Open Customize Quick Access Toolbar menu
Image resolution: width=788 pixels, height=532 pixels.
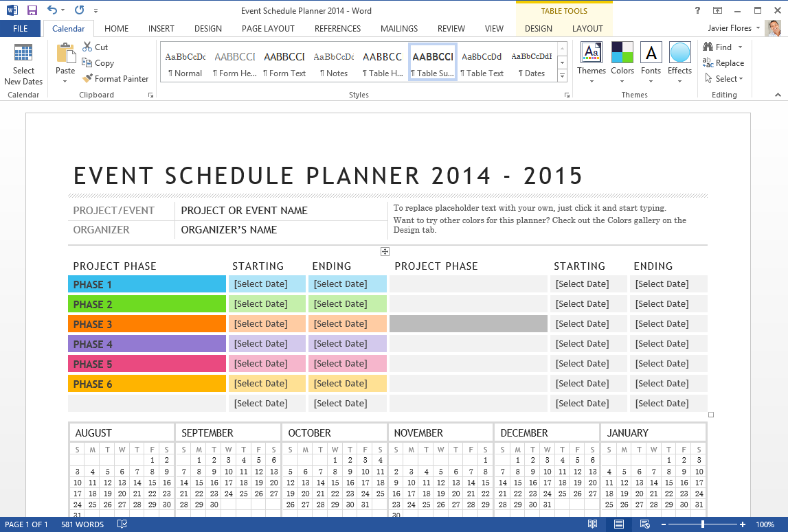click(95, 10)
